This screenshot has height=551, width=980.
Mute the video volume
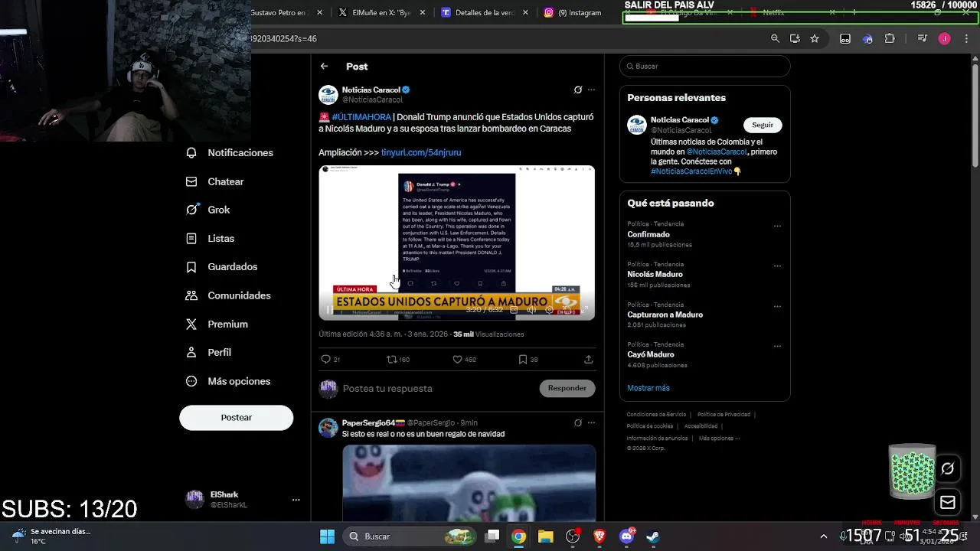531,310
